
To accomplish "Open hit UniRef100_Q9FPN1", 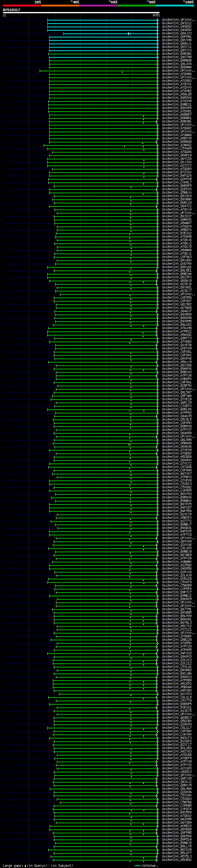I will [x=177, y=37].
